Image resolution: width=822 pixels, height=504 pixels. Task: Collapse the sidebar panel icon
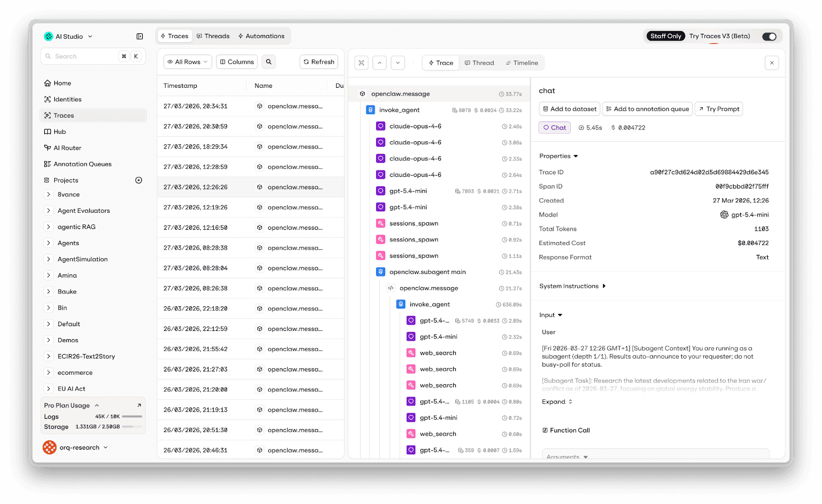[x=140, y=36]
